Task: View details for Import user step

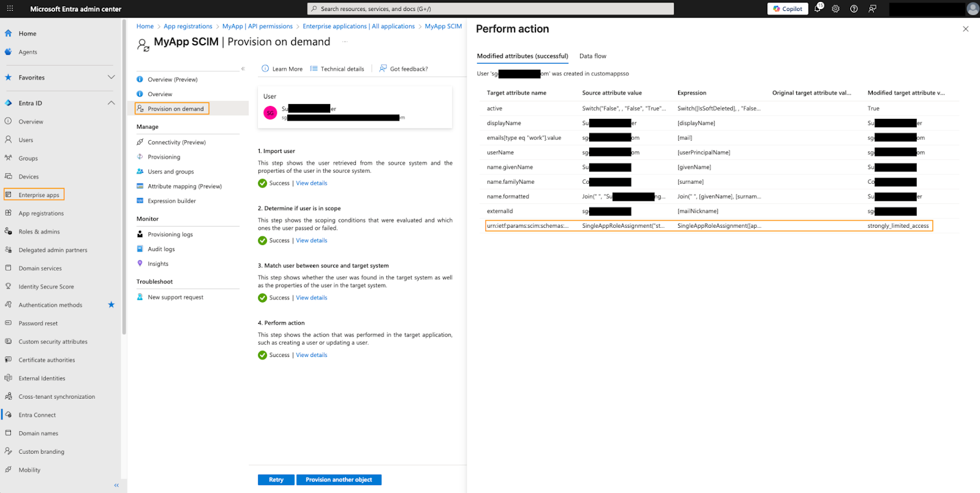Action: (x=312, y=183)
